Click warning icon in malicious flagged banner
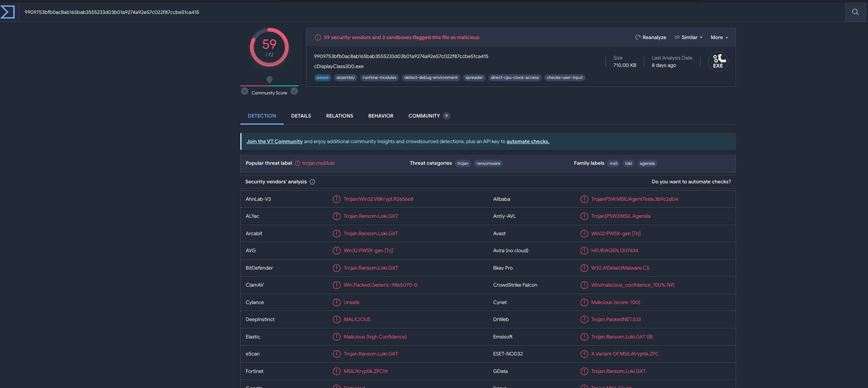Screen dimensions: 868x388 pos(318,38)
